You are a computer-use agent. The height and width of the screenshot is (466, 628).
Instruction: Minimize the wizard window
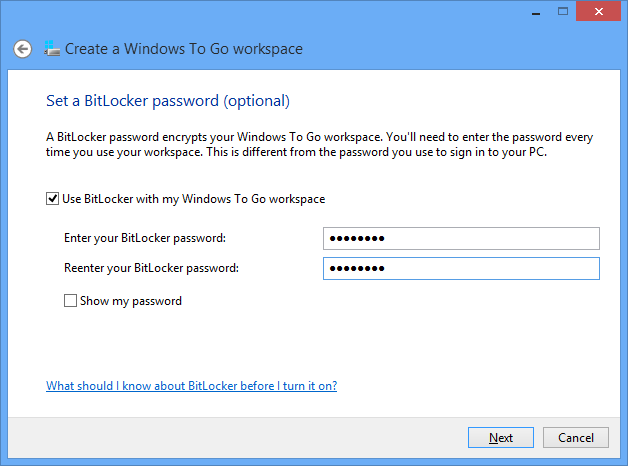536,11
